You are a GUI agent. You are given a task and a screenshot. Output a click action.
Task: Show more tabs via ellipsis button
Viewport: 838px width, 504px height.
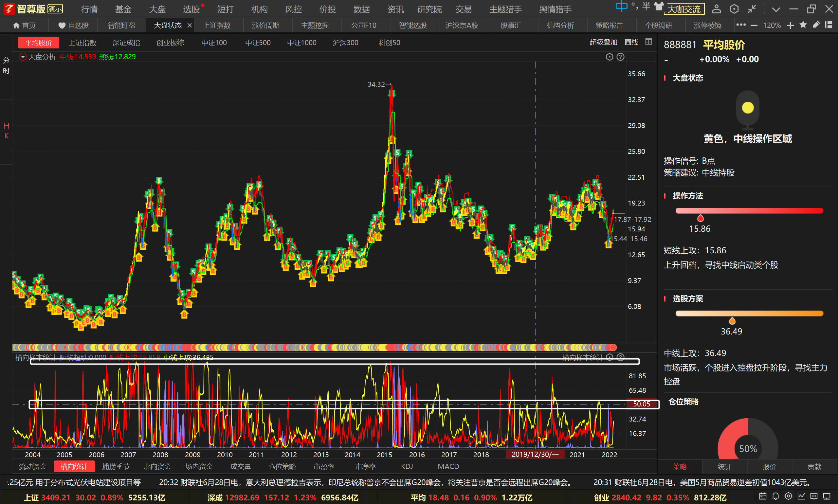click(x=741, y=25)
